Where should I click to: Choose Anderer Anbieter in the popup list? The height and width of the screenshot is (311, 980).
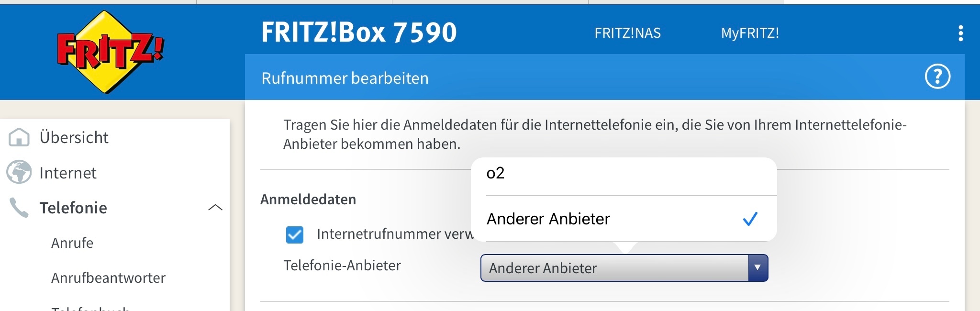point(624,219)
